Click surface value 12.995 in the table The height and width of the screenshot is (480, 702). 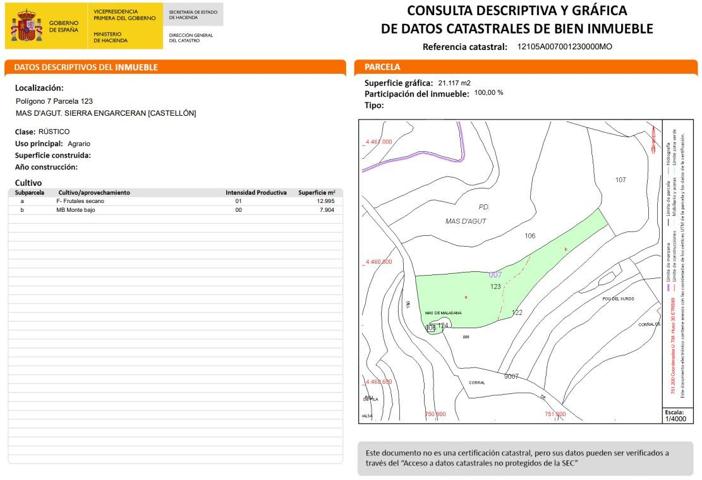coord(325,201)
